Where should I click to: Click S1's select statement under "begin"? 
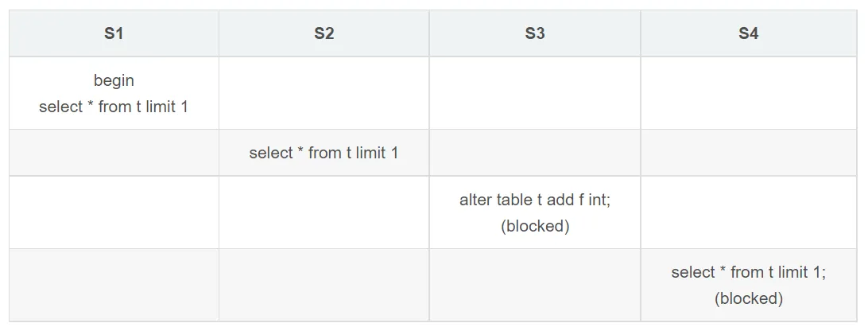point(114,107)
